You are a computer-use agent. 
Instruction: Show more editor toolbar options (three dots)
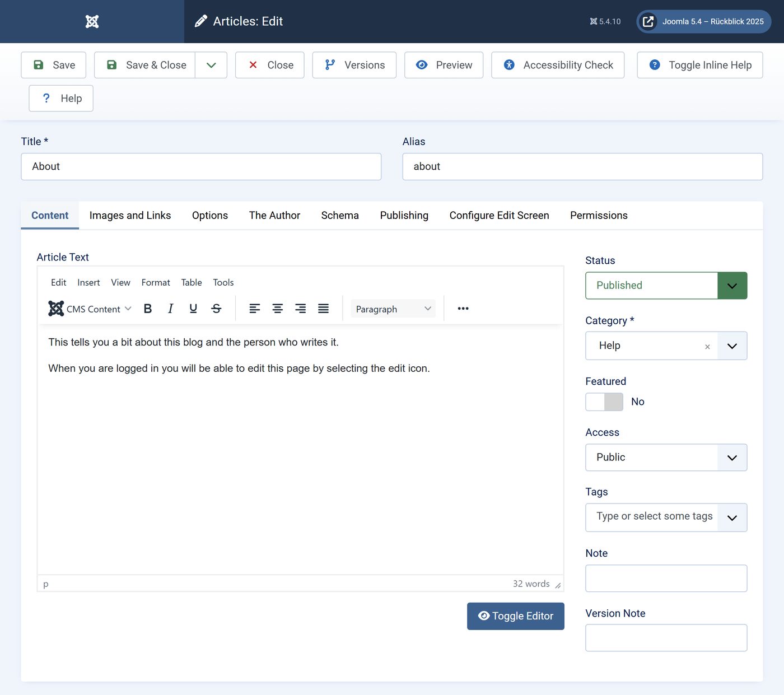(x=463, y=309)
